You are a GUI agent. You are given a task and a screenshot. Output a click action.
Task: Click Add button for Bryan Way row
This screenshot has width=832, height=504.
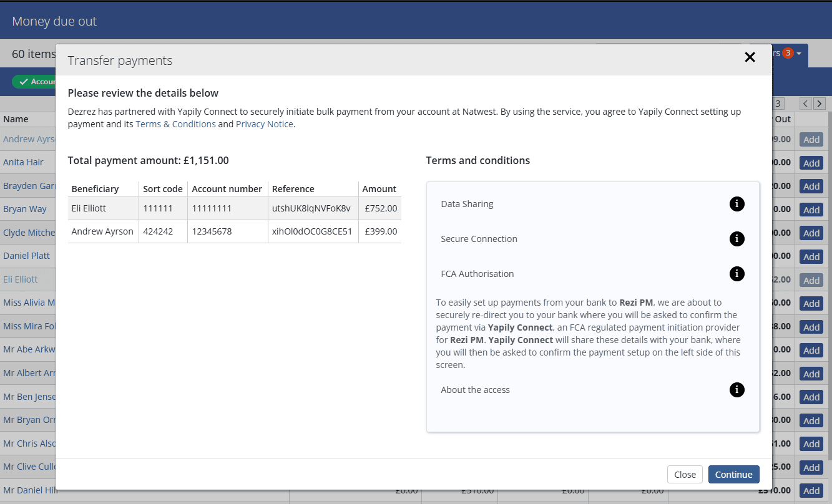click(811, 210)
